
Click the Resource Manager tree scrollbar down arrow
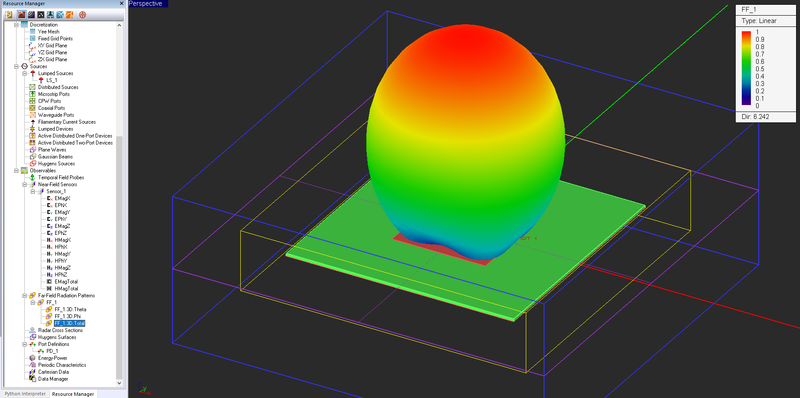tap(120, 383)
